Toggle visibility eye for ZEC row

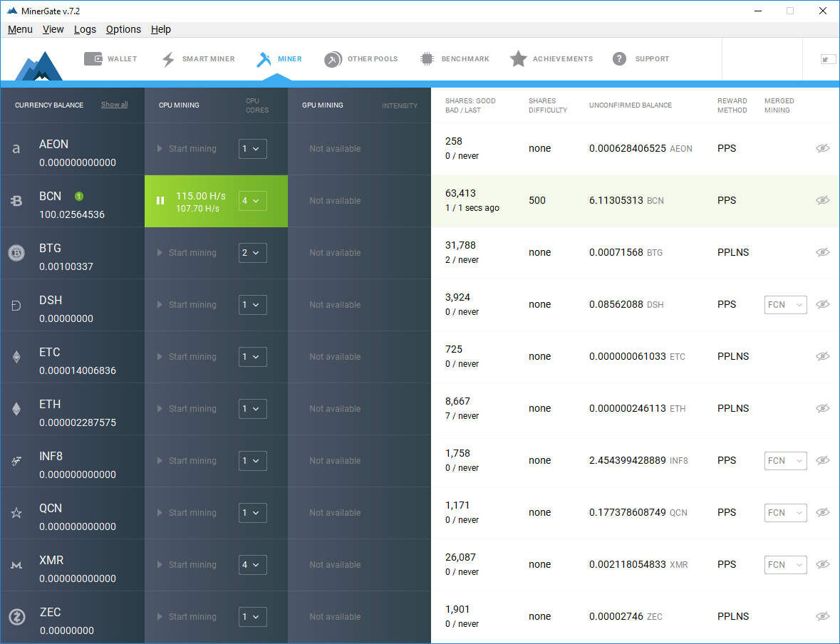pyautogui.click(x=823, y=616)
